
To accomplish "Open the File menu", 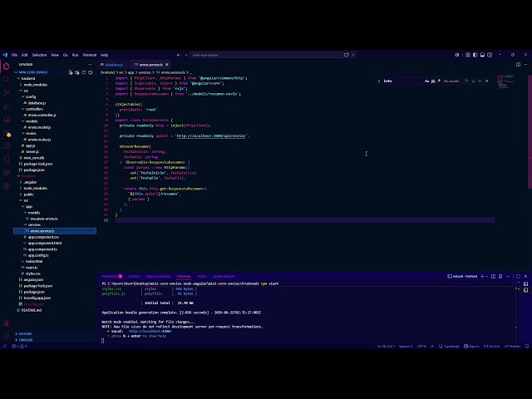I will (14, 55).
